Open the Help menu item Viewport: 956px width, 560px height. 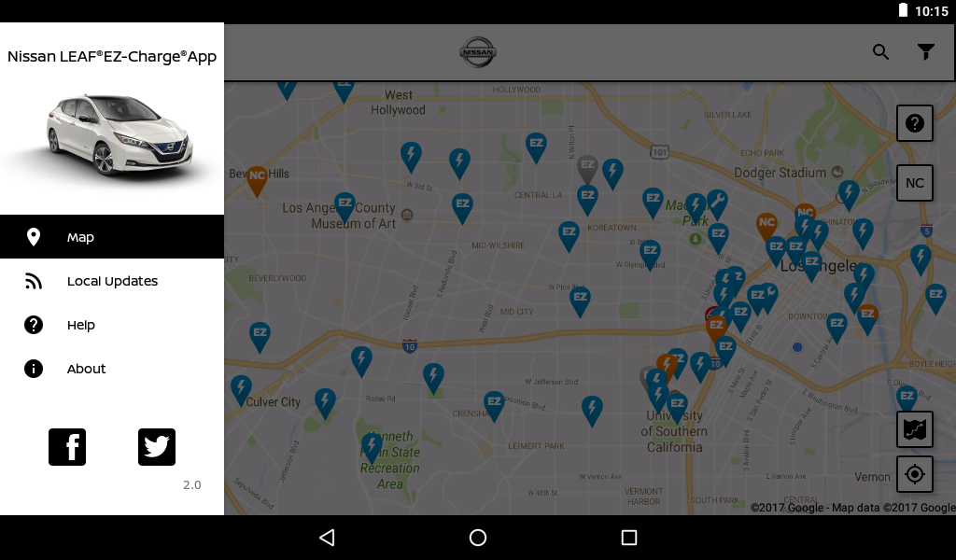point(112,325)
